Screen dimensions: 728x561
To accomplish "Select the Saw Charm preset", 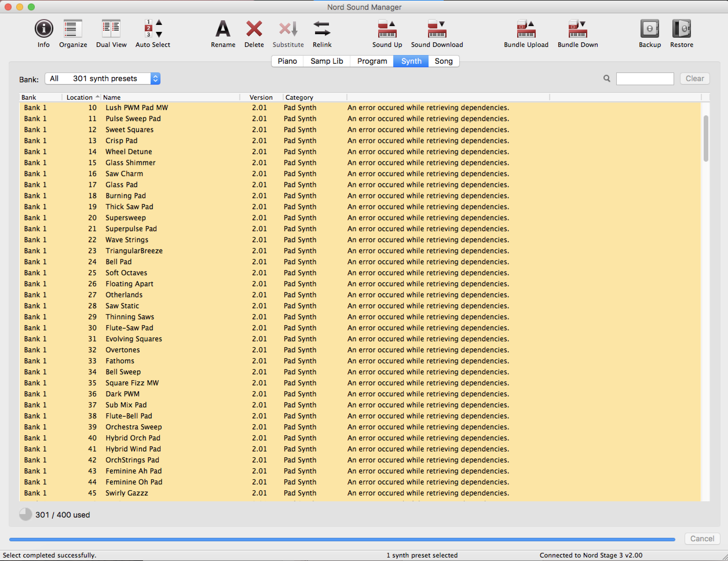I will tap(360, 174).
